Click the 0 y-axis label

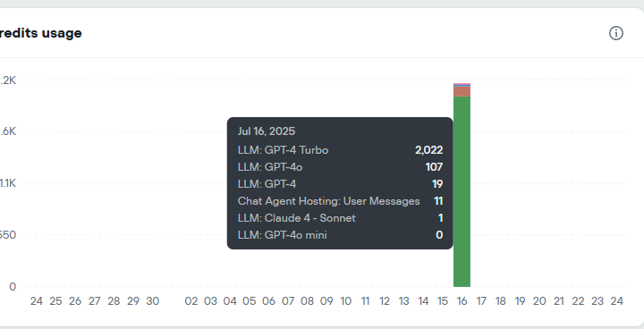[13, 287]
